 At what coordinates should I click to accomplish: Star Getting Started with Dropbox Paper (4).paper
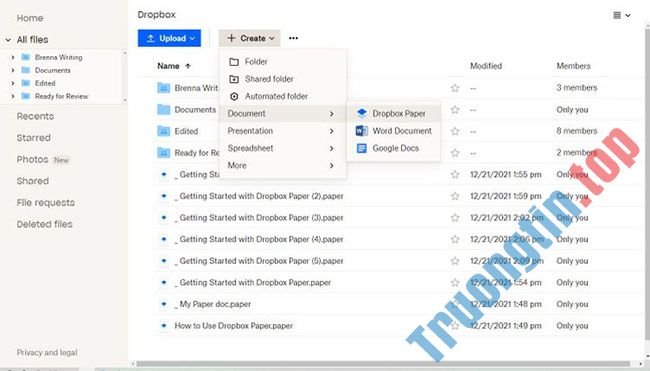[455, 239]
